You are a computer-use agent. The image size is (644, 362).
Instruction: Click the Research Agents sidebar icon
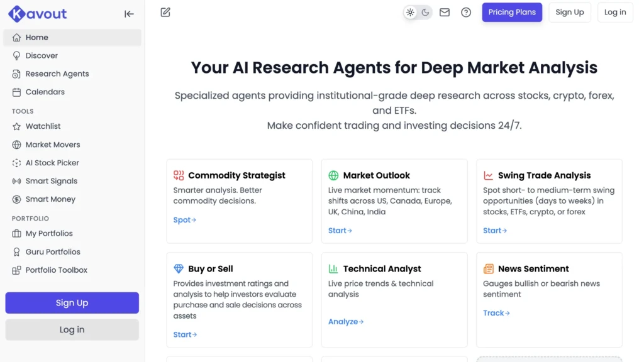click(x=16, y=74)
